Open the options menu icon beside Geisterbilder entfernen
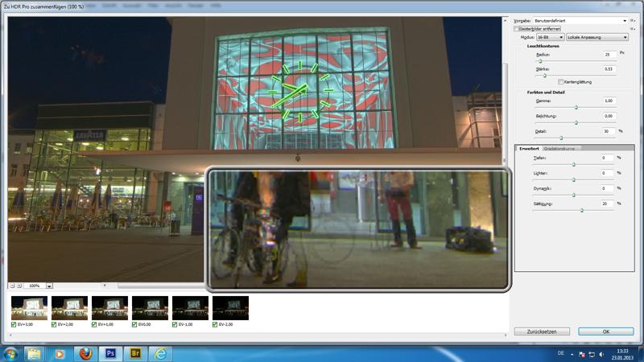This screenshot has width=644, height=362. (x=633, y=29)
